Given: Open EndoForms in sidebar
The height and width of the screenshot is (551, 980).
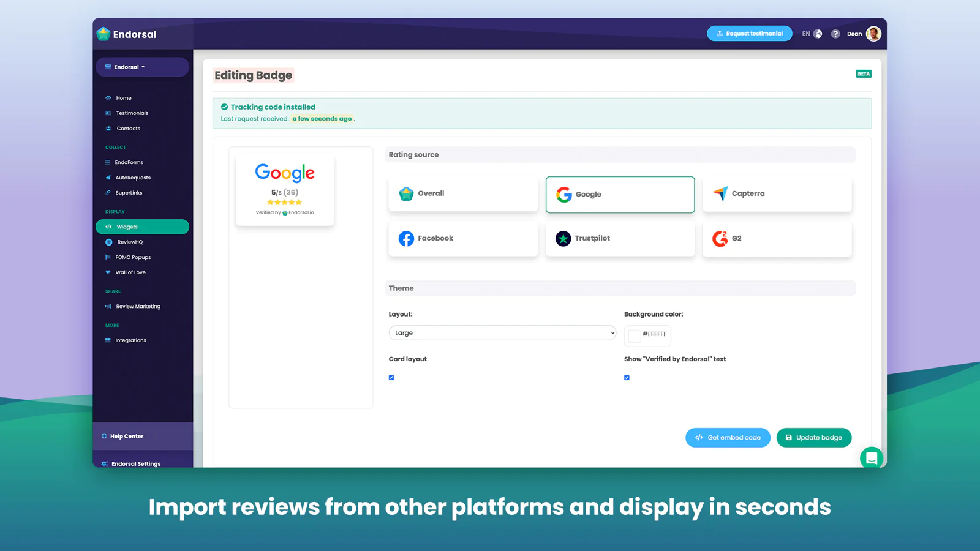Looking at the screenshot, I should point(129,162).
